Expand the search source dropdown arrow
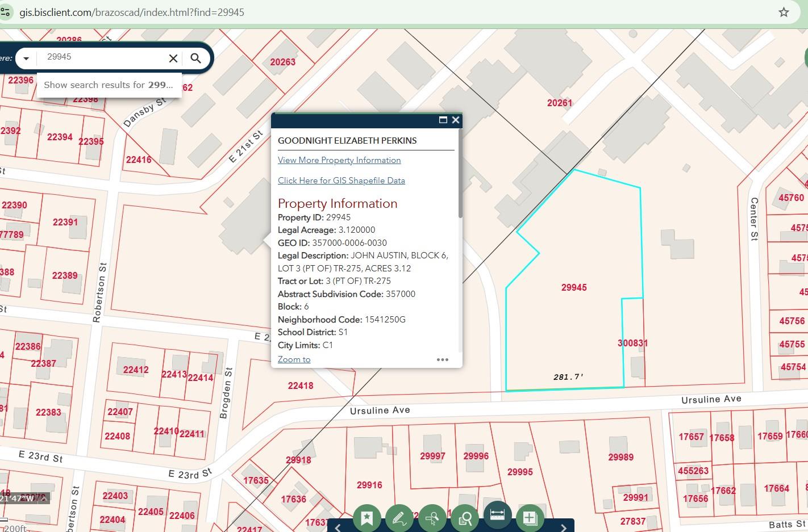Viewport: 808px width, 532px height. click(26, 58)
